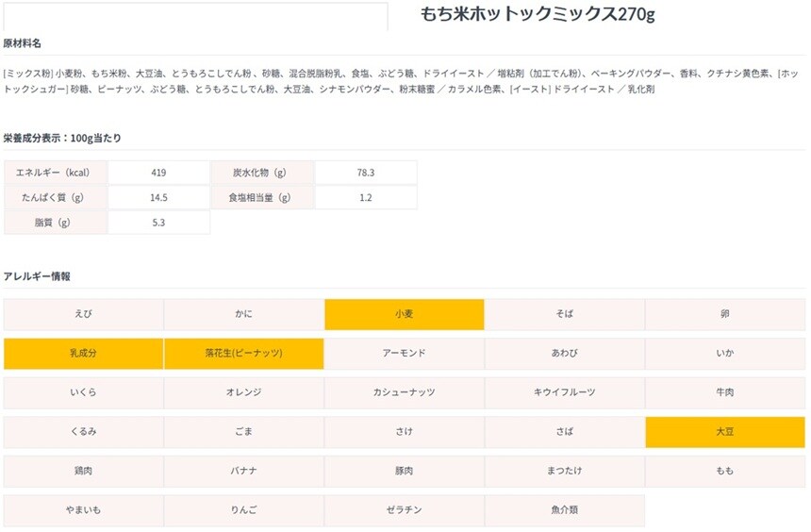Viewport: 811px width, 532px height.
Task: Select the 卵 allergen cell
Action: pos(725,314)
